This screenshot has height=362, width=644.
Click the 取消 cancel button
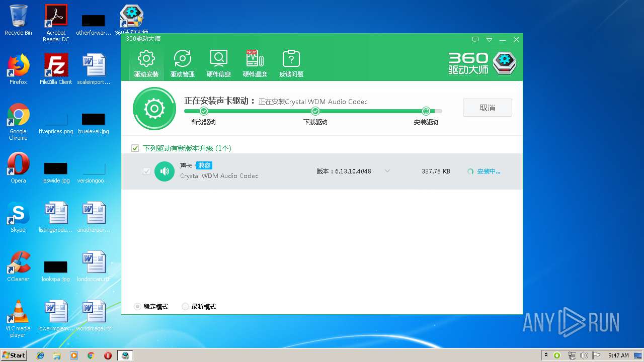[x=488, y=108]
